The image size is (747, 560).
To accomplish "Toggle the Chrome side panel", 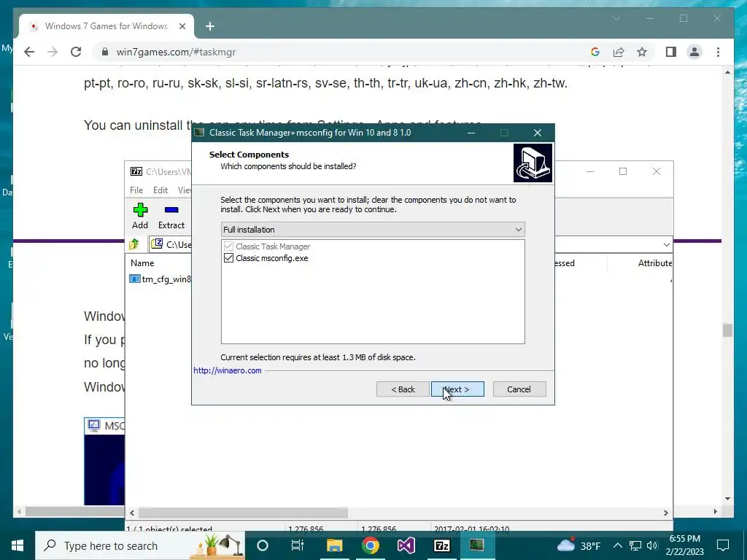I will click(x=671, y=52).
